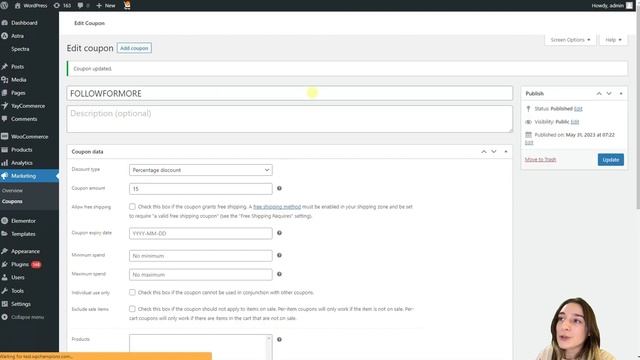Edit the published date link

[529, 142]
